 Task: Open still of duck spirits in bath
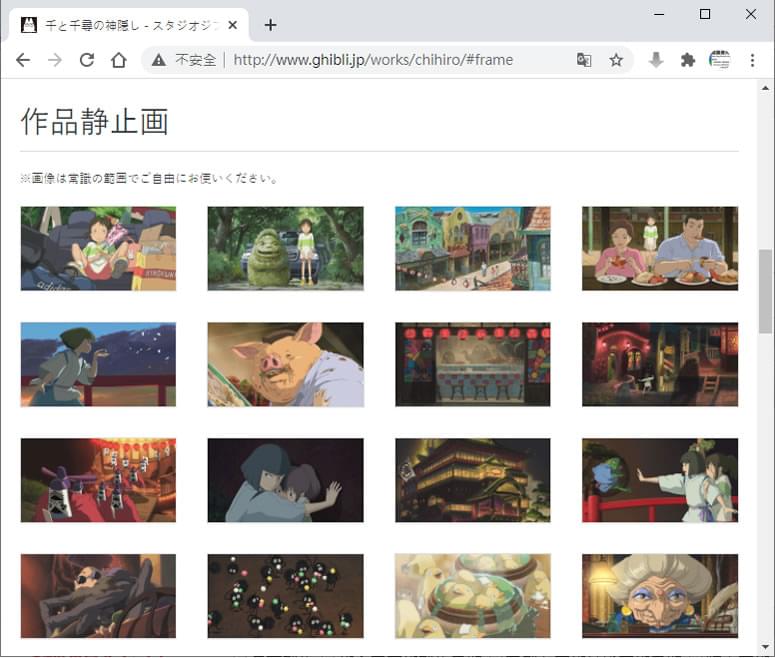(473, 596)
